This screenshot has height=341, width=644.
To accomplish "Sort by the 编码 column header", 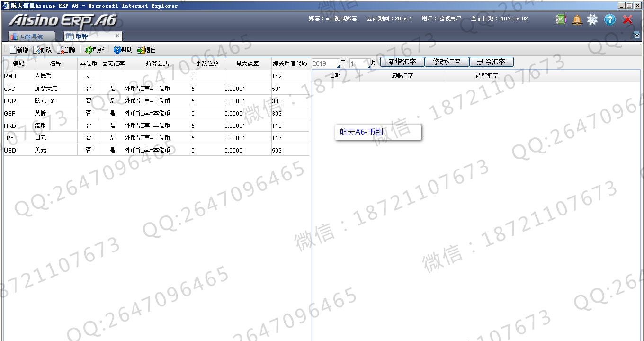I will click(x=18, y=63).
